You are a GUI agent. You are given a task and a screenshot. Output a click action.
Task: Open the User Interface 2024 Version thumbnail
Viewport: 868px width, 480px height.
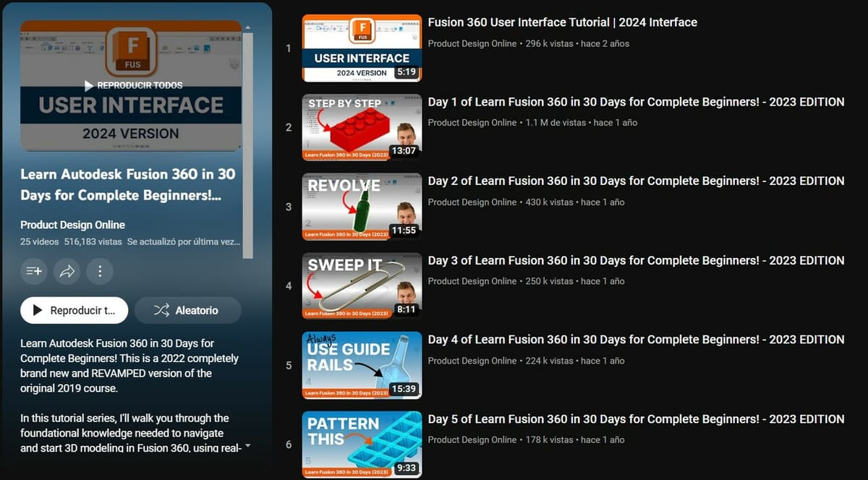coord(362,48)
